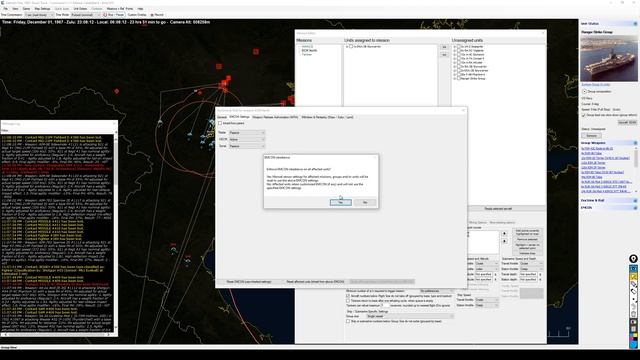
Task: Open the Map Settings menu
Action: point(42,9)
